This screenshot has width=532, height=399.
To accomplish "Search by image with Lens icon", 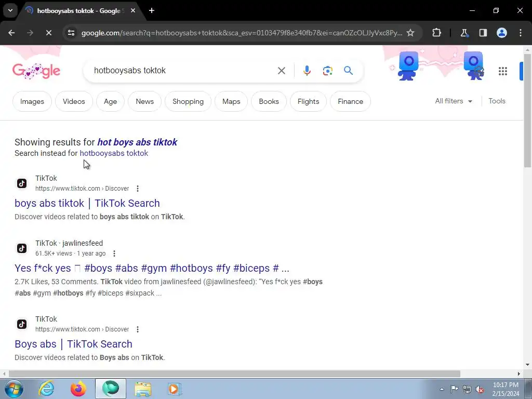I will 327,71.
